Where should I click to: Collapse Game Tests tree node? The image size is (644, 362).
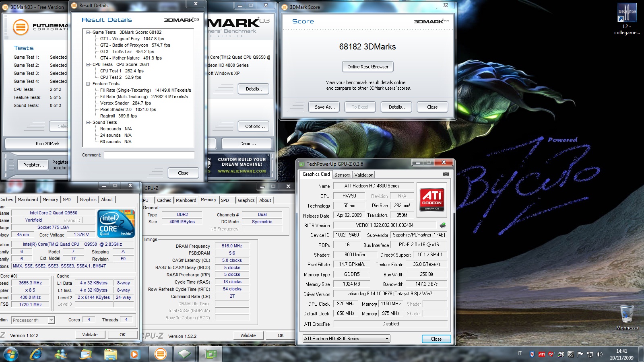click(x=88, y=32)
